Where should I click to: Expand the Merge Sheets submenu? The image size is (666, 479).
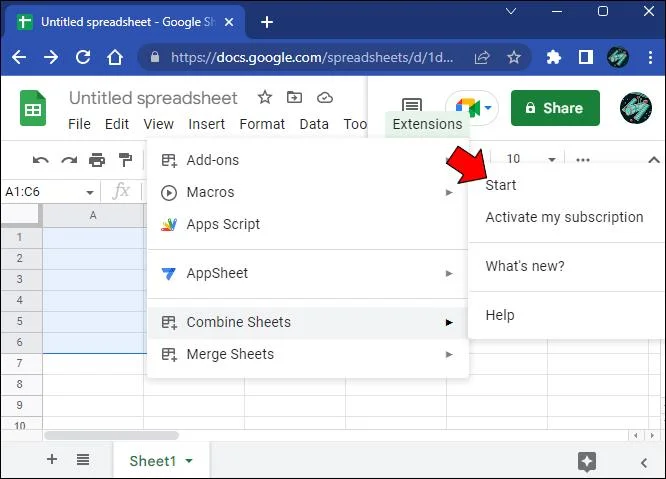pyautogui.click(x=308, y=354)
